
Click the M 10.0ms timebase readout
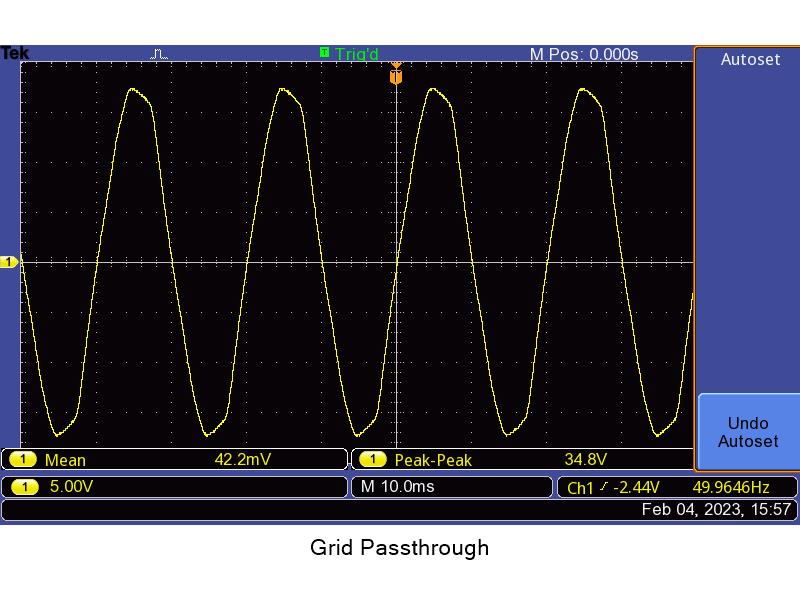[x=397, y=486]
